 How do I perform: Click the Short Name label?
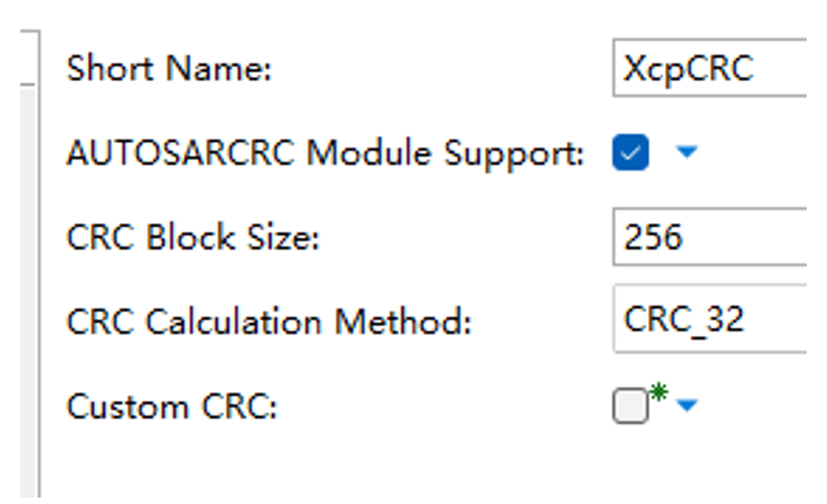coord(169,69)
